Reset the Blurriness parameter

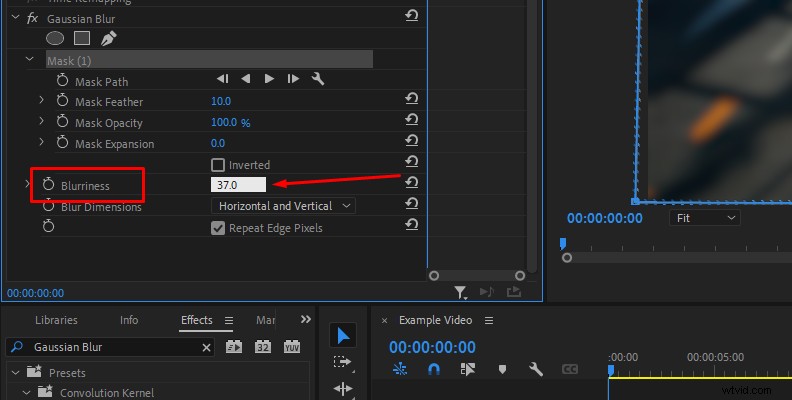point(411,182)
